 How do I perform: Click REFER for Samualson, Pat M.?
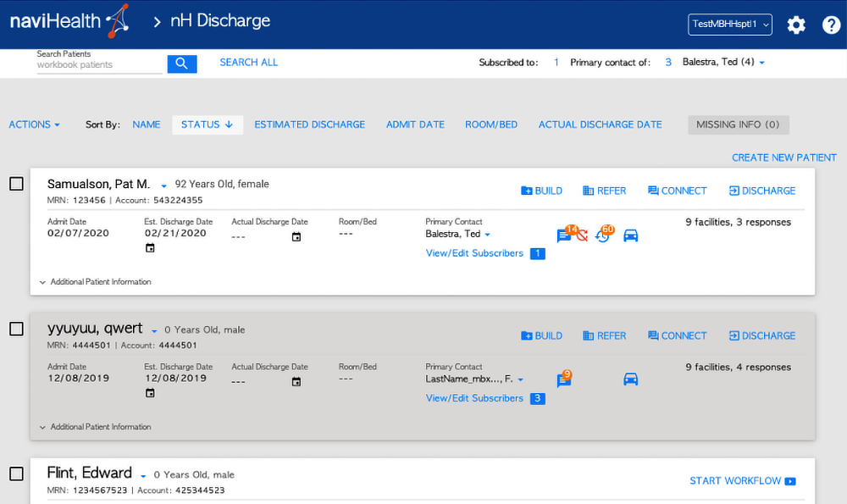click(605, 191)
